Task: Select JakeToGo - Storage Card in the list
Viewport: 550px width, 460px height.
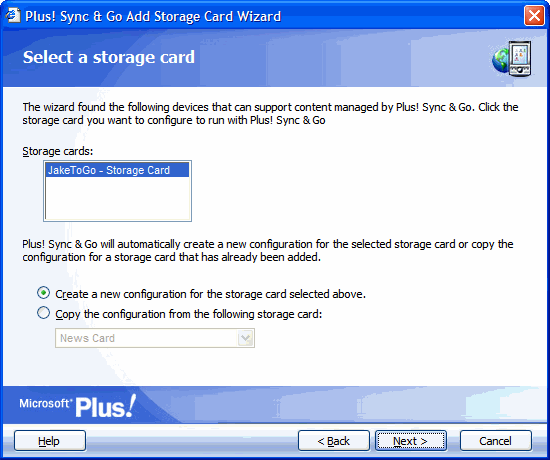Action: tap(117, 170)
